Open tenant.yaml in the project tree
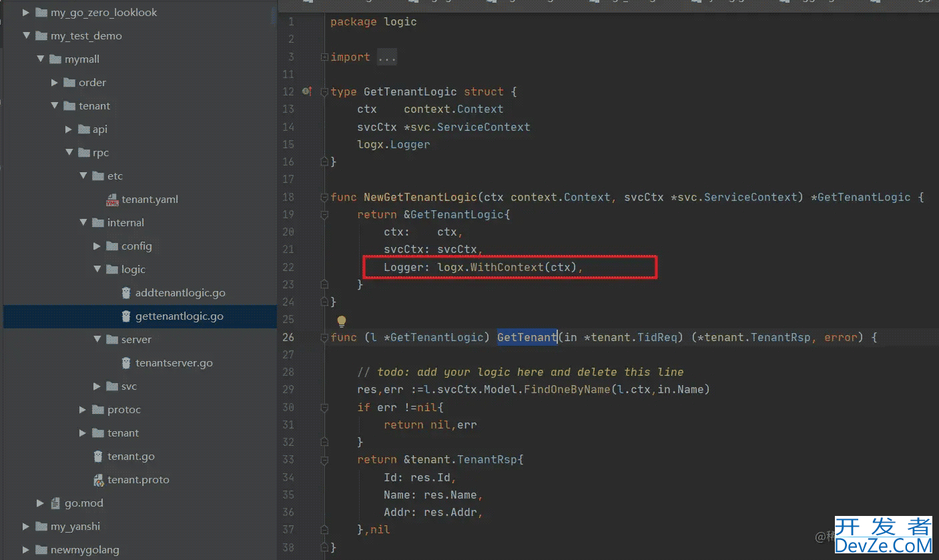Image resolution: width=939 pixels, height=560 pixels. coord(149,200)
